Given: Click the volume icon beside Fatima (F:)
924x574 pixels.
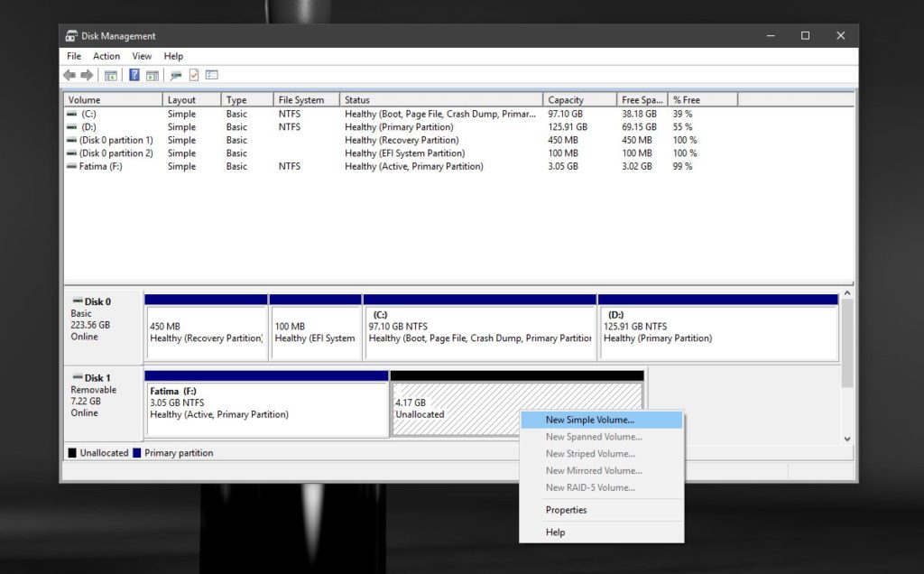Looking at the screenshot, I should tap(69, 166).
